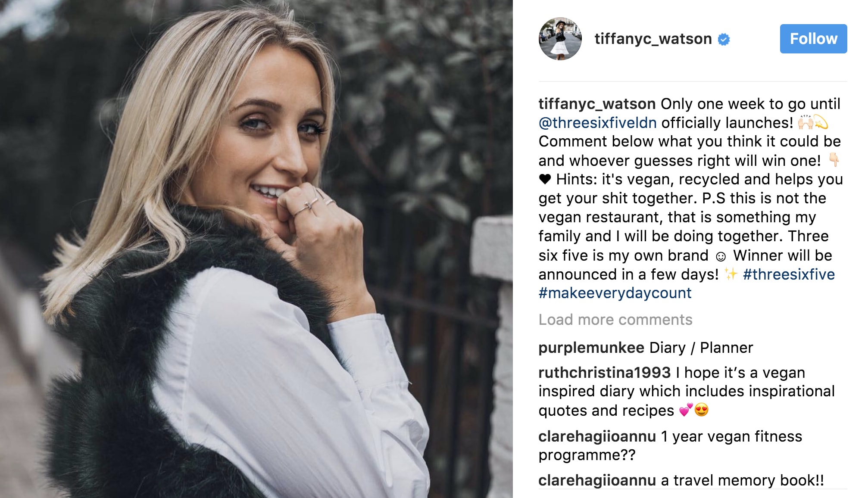Click the main post photo of the woman
This screenshot has width=868, height=498.
[x=256, y=249]
